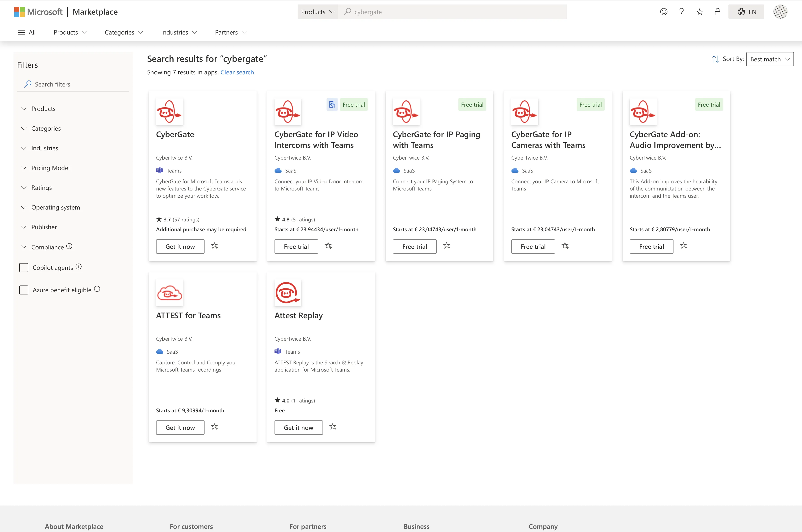This screenshot has width=802, height=532.
Task: Open ATTEST for Teams logo thumbnail
Action: click(x=169, y=293)
